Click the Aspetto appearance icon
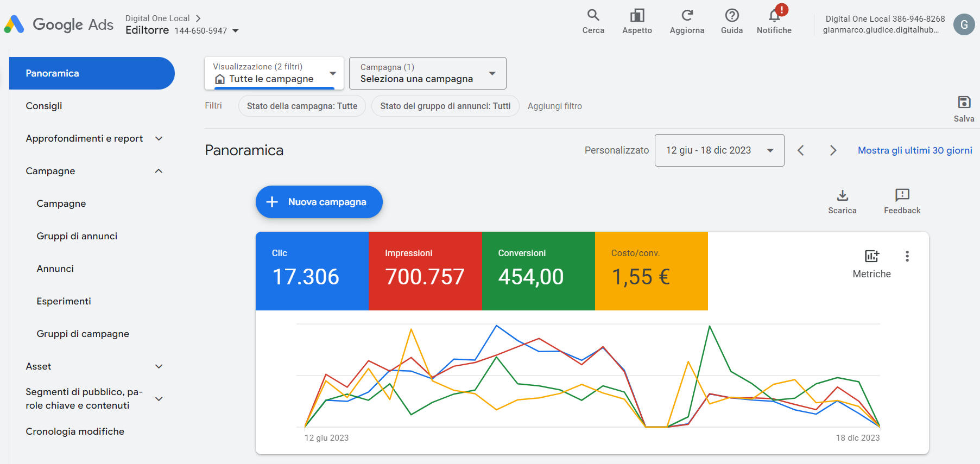Screen dimensions: 980x464 point(637,16)
